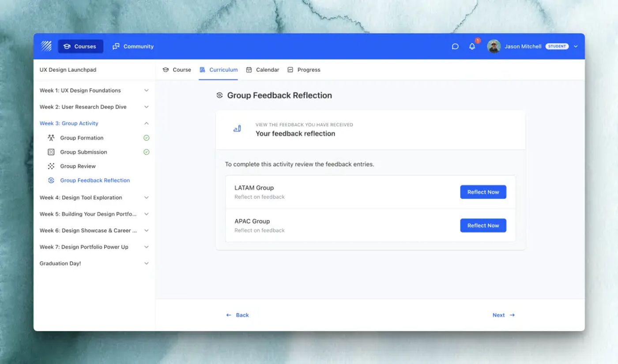Switch to the Course tab

click(177, 70)
